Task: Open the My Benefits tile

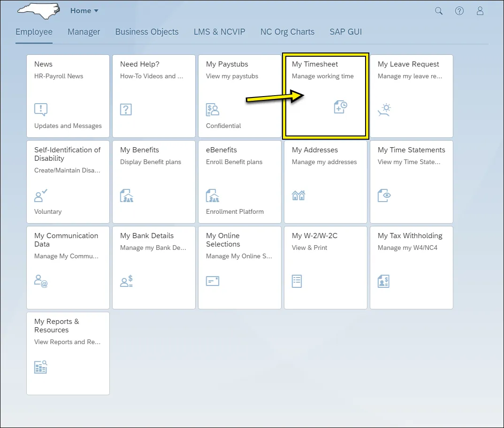Action: coord(153,181)
